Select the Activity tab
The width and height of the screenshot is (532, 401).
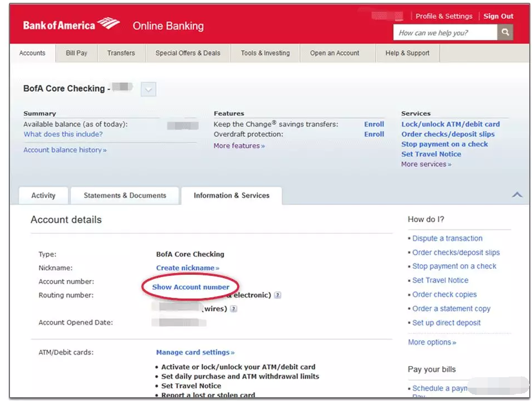coord(43,196)
